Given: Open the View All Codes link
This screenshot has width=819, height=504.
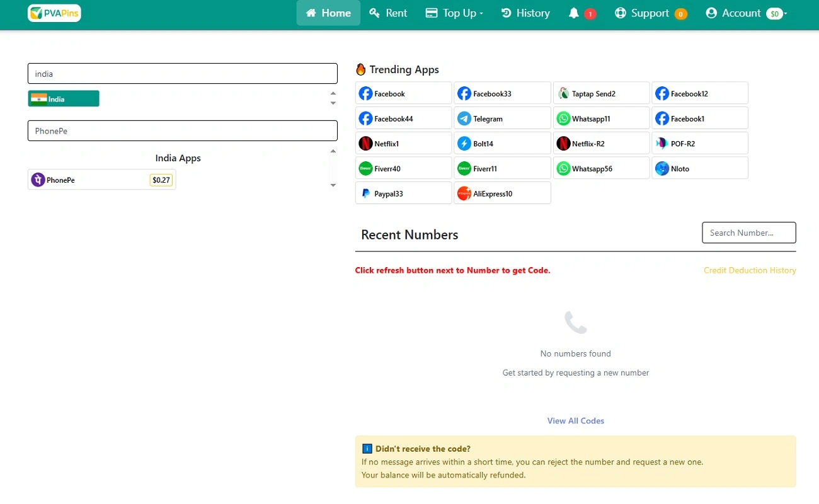Looking at the screenshot, I should (576, 421).
